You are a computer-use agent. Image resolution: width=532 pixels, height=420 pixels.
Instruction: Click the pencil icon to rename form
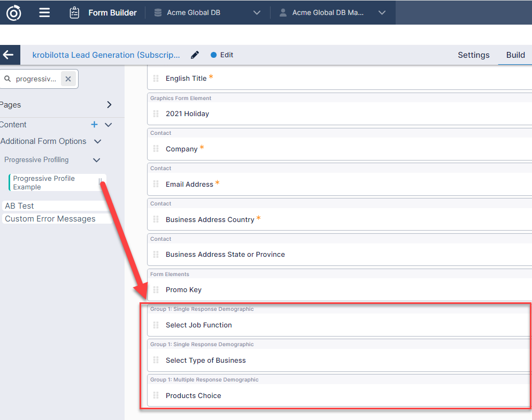[x=195, y=55]
